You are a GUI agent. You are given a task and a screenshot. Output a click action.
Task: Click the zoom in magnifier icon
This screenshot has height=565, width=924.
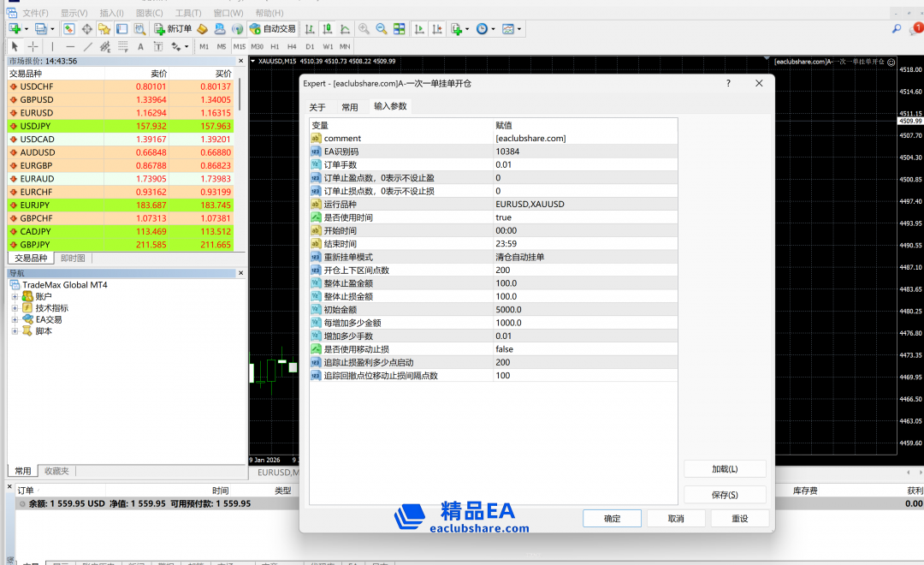[x=364, y=29]
